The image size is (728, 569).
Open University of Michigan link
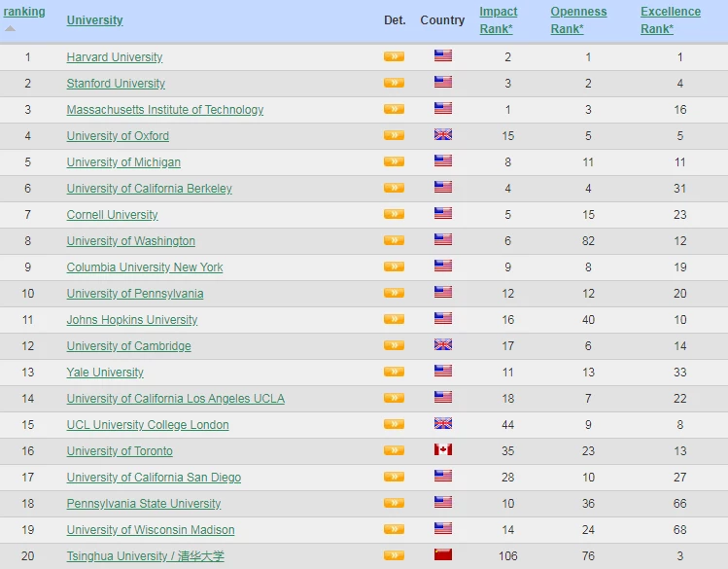point(123,162)
